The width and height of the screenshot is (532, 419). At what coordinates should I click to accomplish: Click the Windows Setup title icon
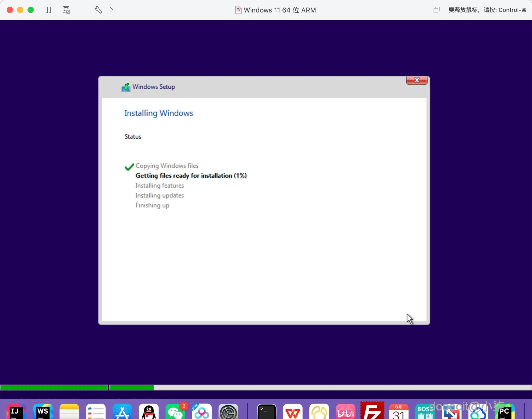coord(126,87)
